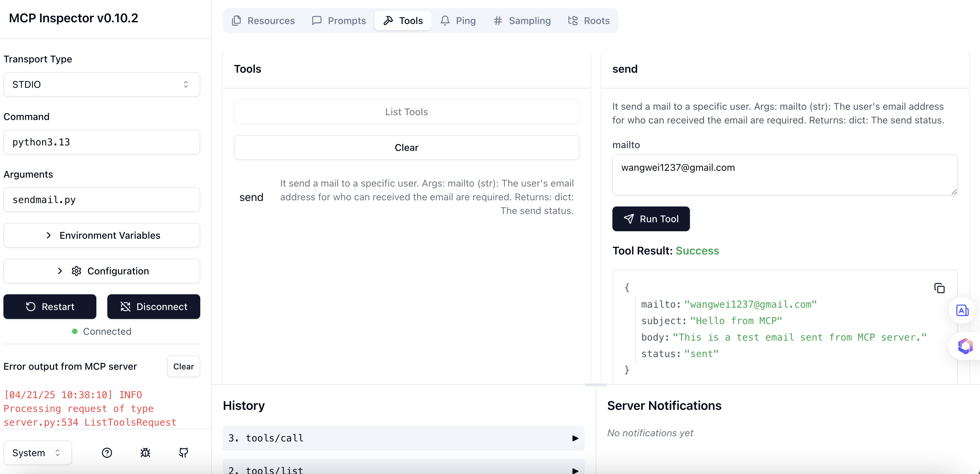Expand history entry 3. tools/call

coord(403,438)
